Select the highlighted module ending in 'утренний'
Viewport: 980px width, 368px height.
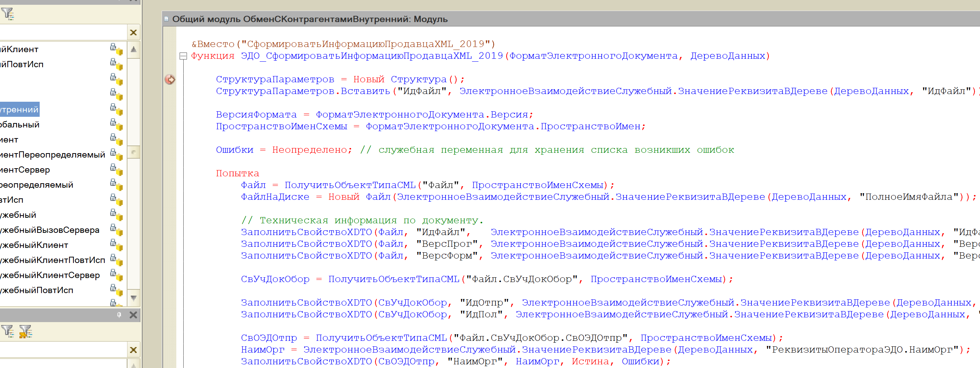click(x=19, y=109)
